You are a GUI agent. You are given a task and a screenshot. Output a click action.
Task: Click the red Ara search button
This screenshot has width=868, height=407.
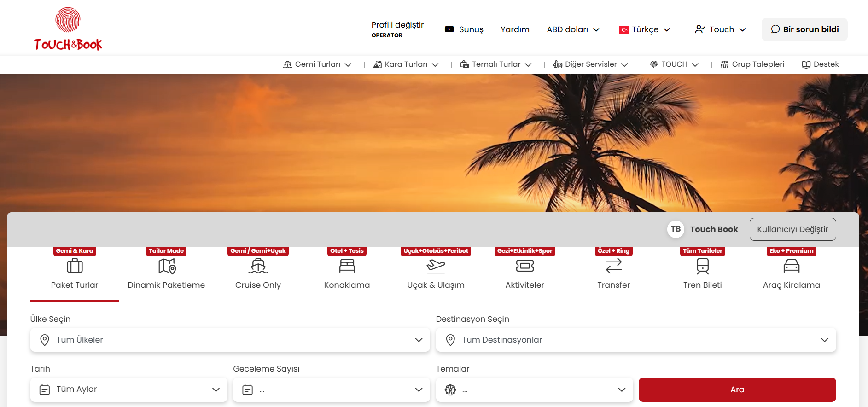(737, 390)
